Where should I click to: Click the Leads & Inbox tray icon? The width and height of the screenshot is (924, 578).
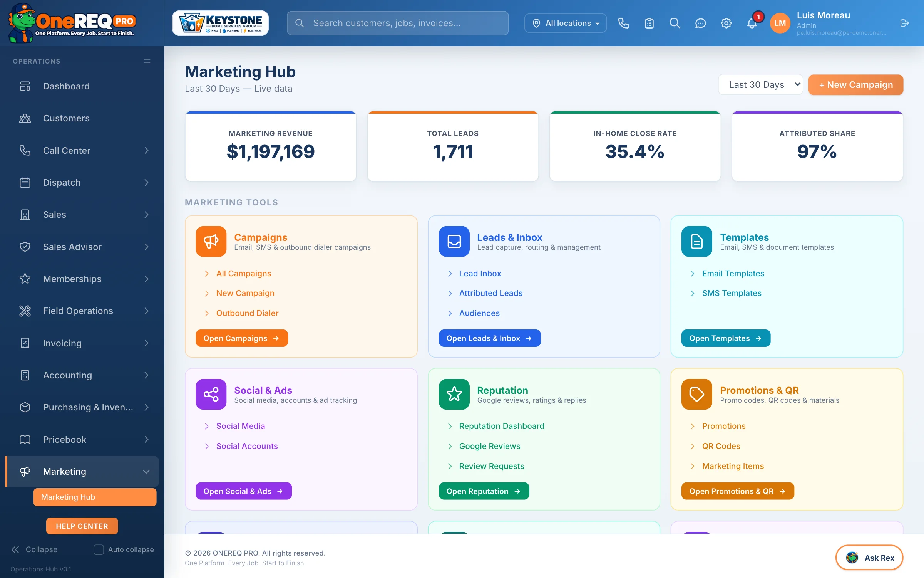pos(454,241)
